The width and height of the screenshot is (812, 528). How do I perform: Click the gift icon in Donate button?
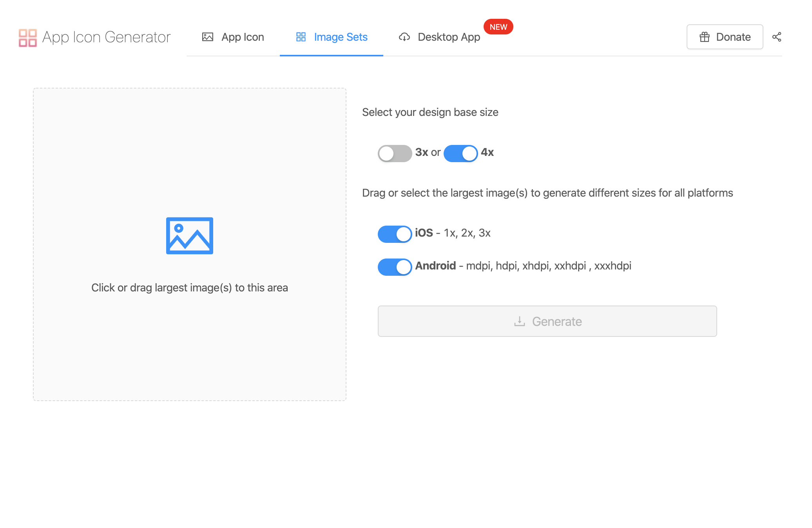[704, 37]
